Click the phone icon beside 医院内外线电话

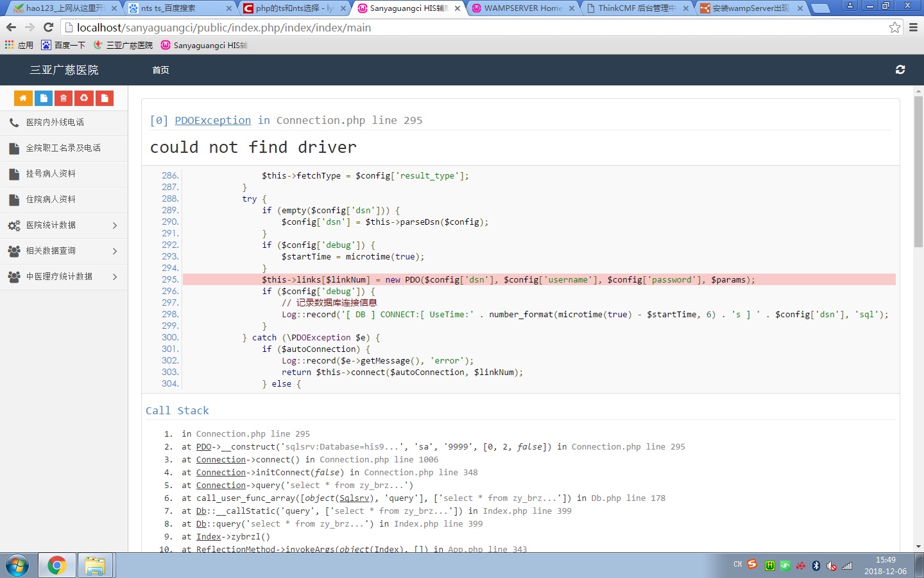pyautogui.click(x=14, y=122)
